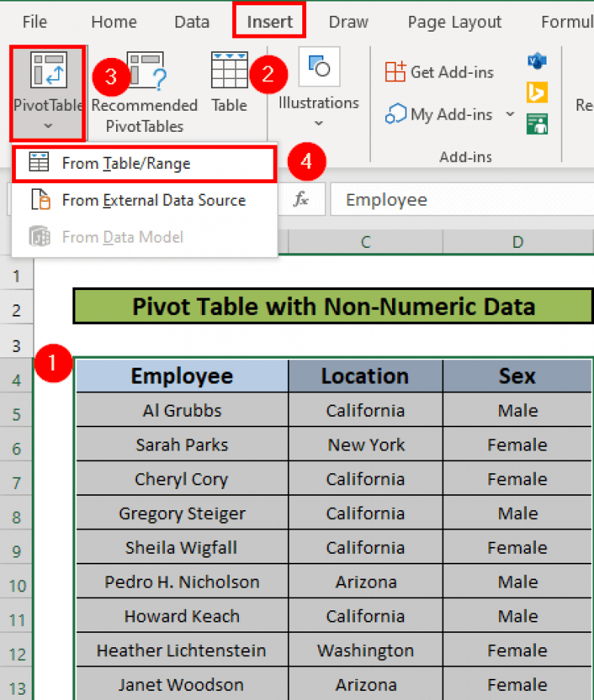Open the File tab
Screen dimensions: 594x700
pyautogui.click(x=35, y=21)
